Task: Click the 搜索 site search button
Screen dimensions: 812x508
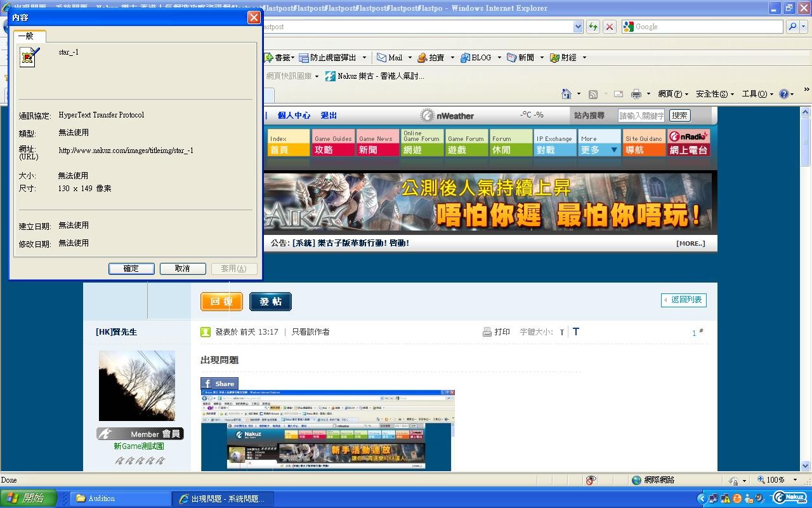Action: pyautogui.click(x=679, y=116)
